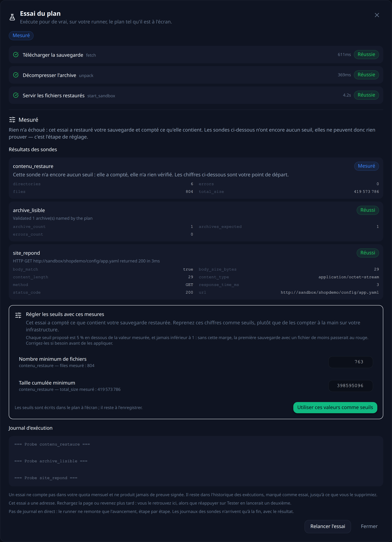392x542 pixels.
Task: Edit the Taille cumulée minimum field
Action: [x=350, y=386]
